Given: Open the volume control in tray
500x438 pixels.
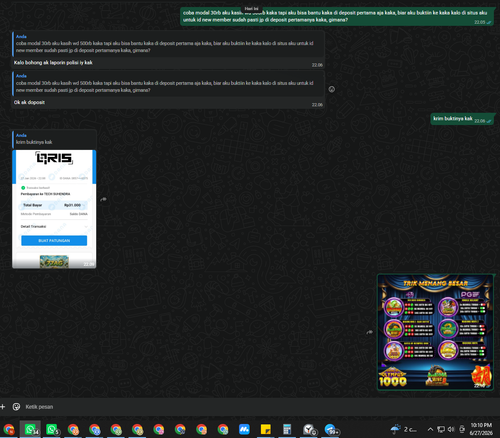Looking at the screenshot, I should pyautogui.click(x=451, y=429).
